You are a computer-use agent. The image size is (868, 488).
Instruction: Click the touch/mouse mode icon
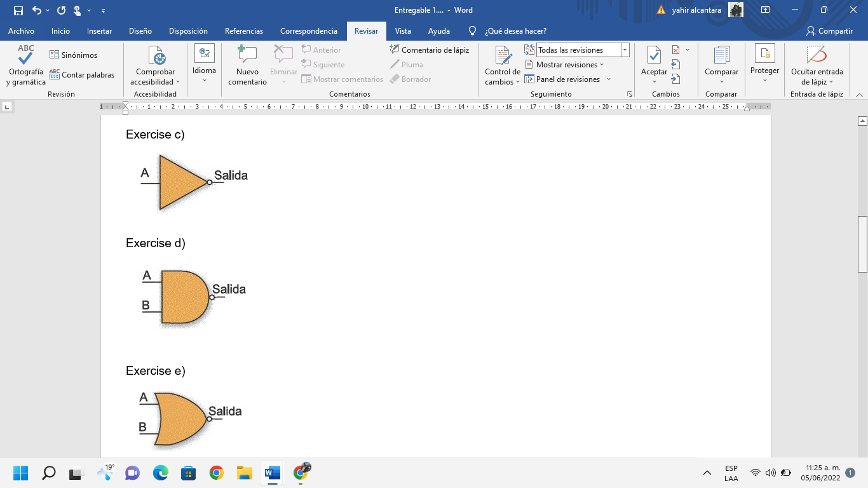coord(78,10)
